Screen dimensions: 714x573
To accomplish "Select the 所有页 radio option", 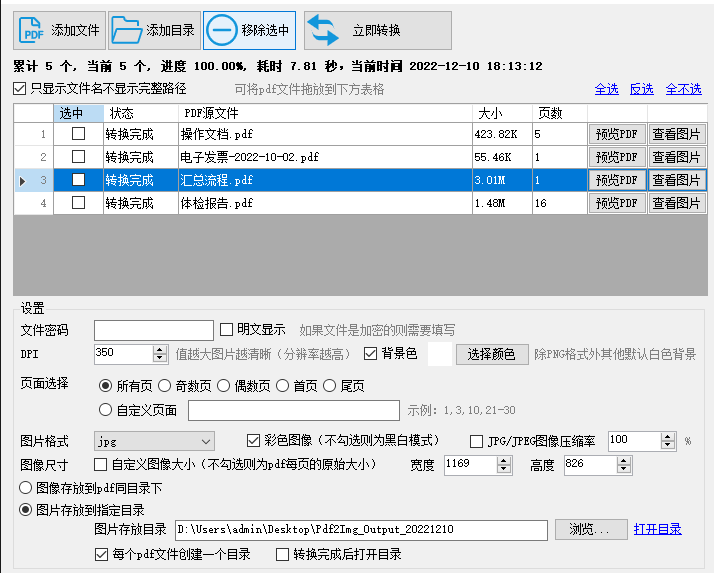I will pyautogui.click(x=105, y=386).
